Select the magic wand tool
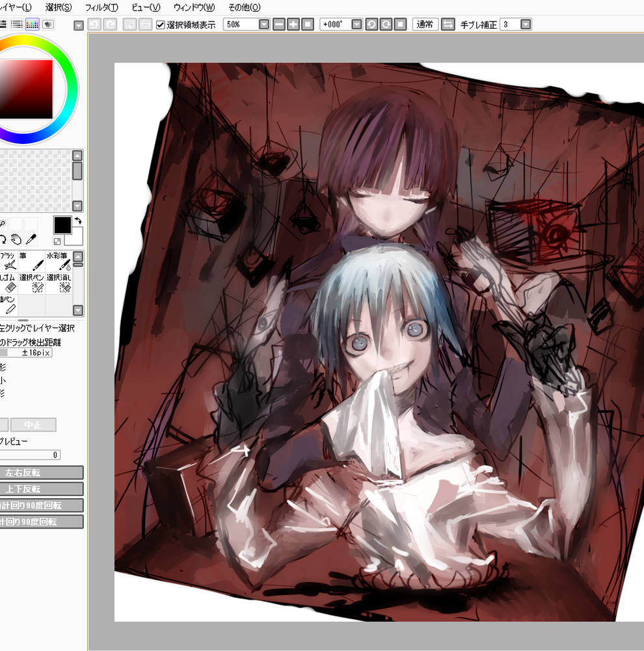 coord(3,224)
